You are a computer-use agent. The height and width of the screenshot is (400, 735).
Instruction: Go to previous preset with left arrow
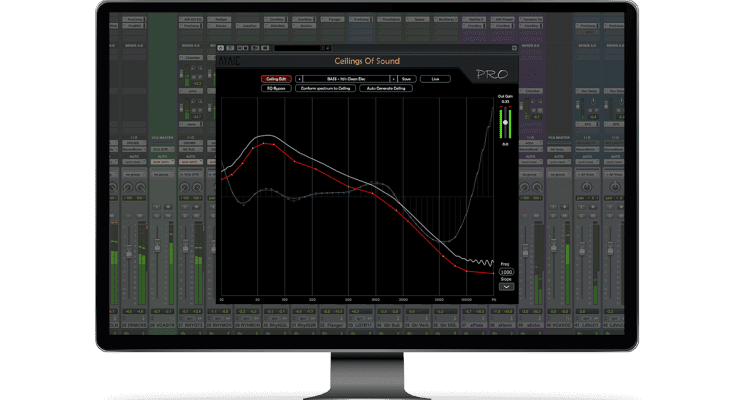click(300, 78)
